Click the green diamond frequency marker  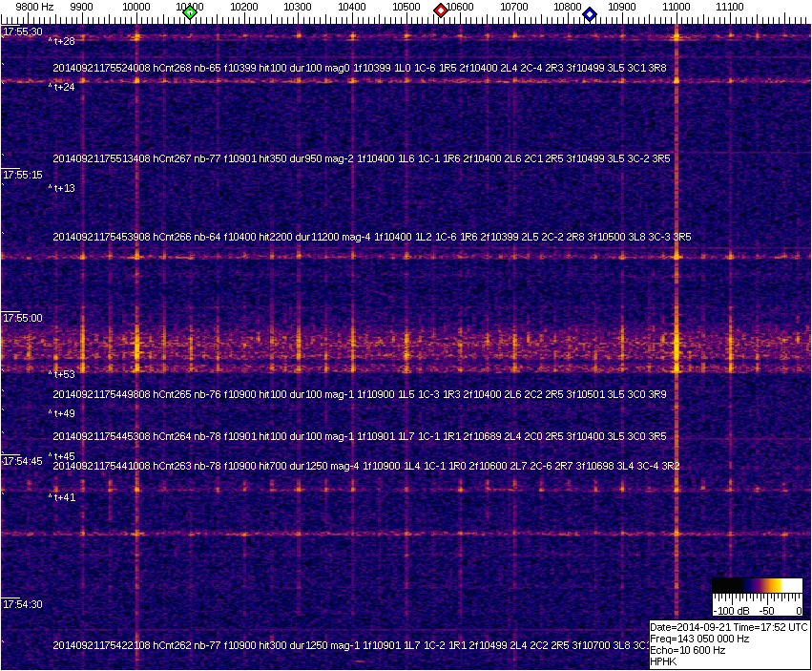click(x=190, y=12)
